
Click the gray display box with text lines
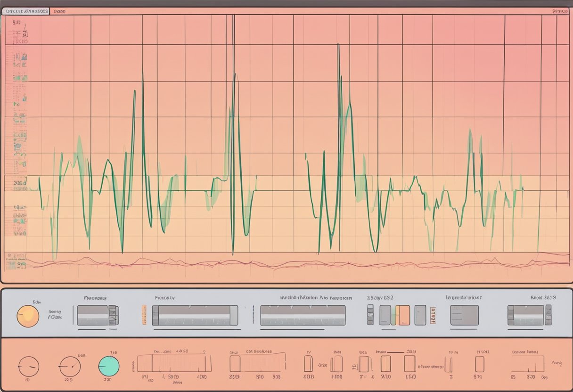click(x=464, y=315)
